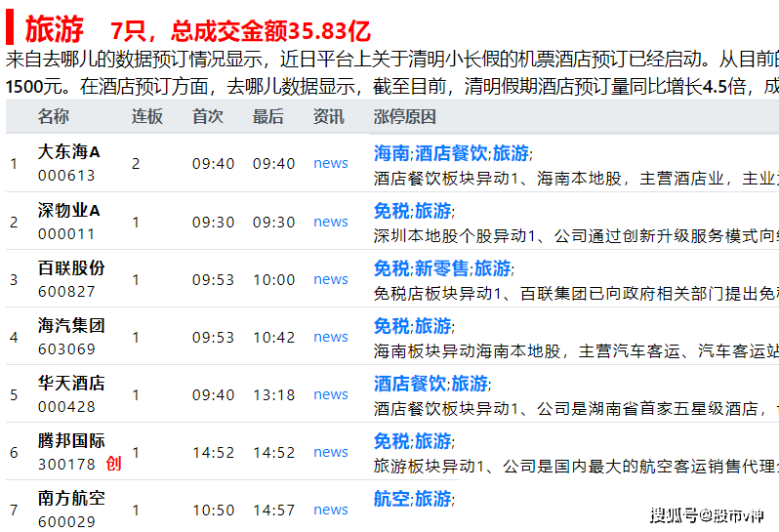Open the news link for 南方航空
Image resolution: width=779 pixels, height=532 pixels.
click(330, 510)
